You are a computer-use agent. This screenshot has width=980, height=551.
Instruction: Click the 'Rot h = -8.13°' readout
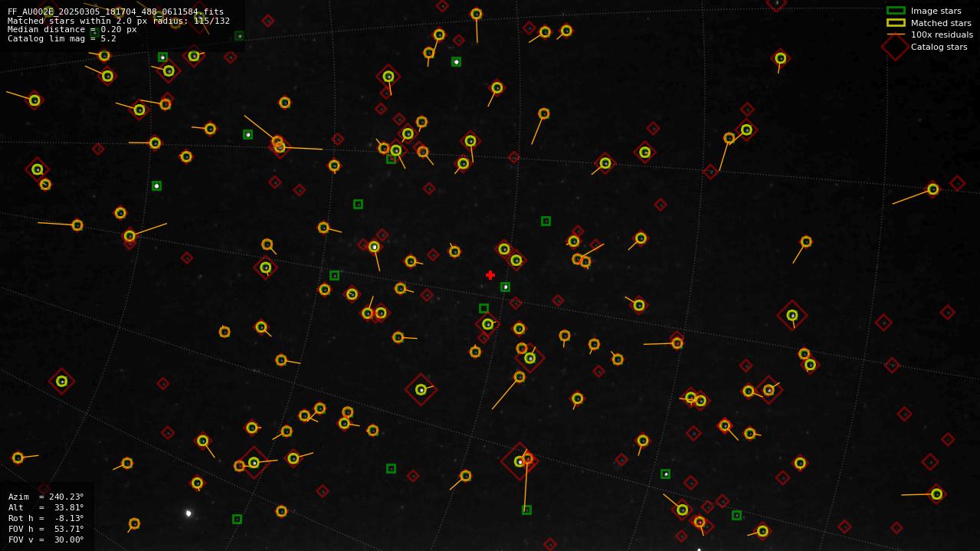click(46, 518)
